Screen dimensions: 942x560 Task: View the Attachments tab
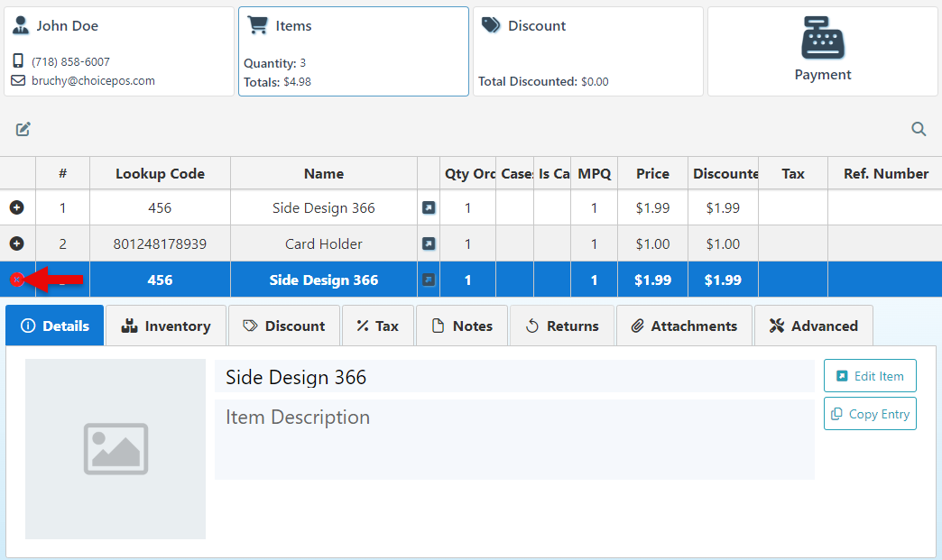[683, 326]
